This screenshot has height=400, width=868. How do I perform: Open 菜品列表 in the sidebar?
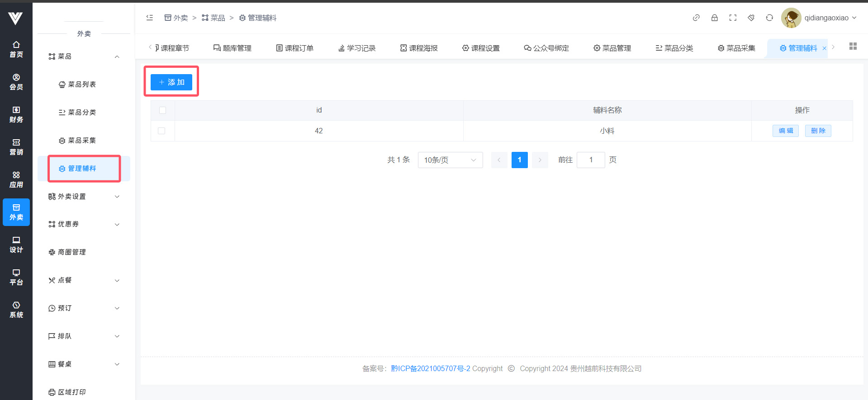click(x=82, y=85)
